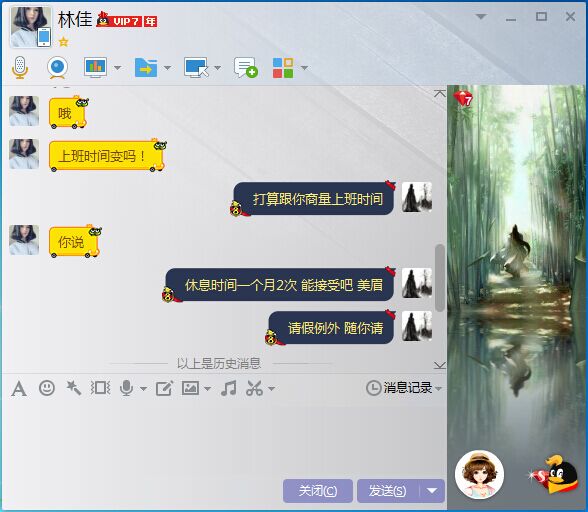
Task: Click the phone online status icon
Action: coord(44,37)
